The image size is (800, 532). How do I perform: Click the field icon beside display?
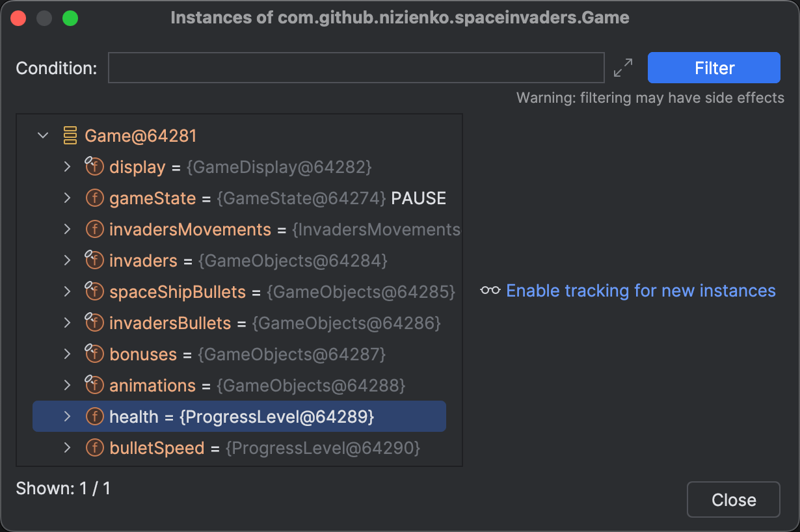(94, 166)
